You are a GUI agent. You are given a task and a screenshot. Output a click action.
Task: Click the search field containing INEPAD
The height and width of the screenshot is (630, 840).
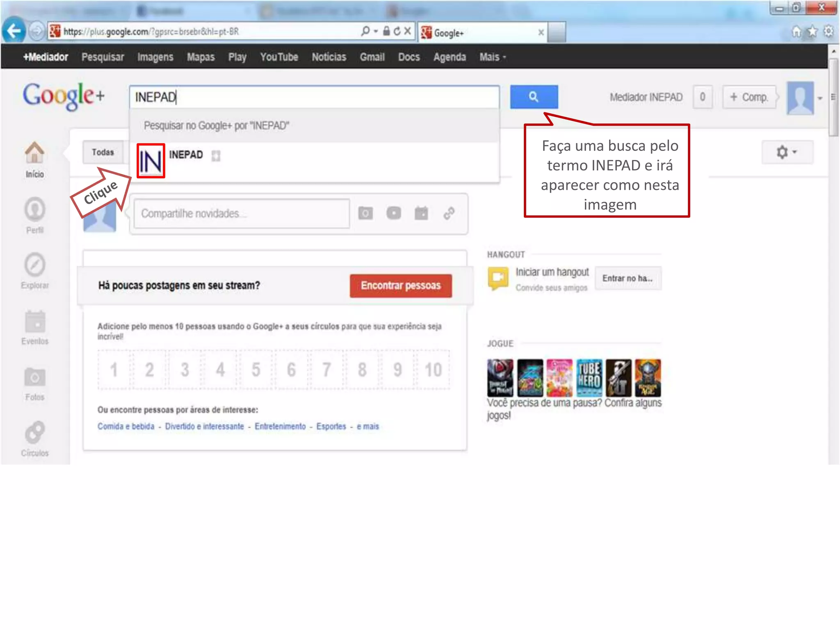pyautogui.click(x=314, y=97)
